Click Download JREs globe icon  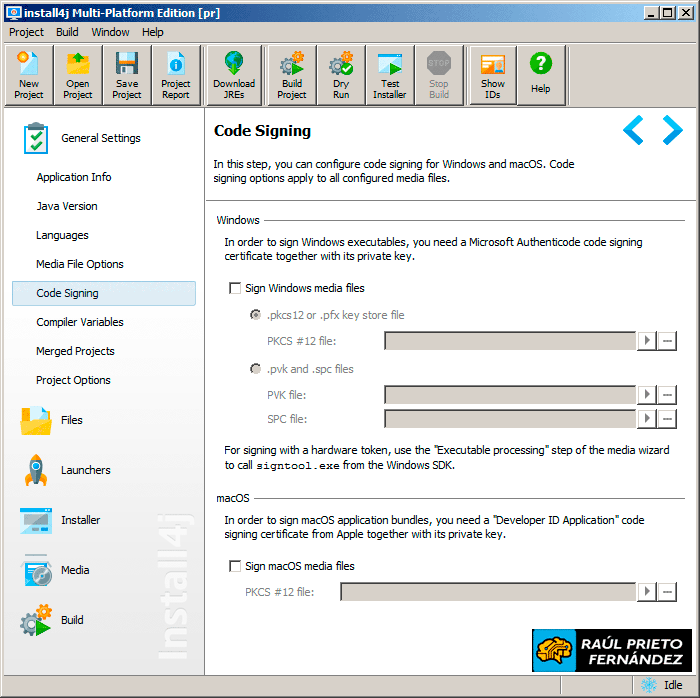tap(234, 75)
